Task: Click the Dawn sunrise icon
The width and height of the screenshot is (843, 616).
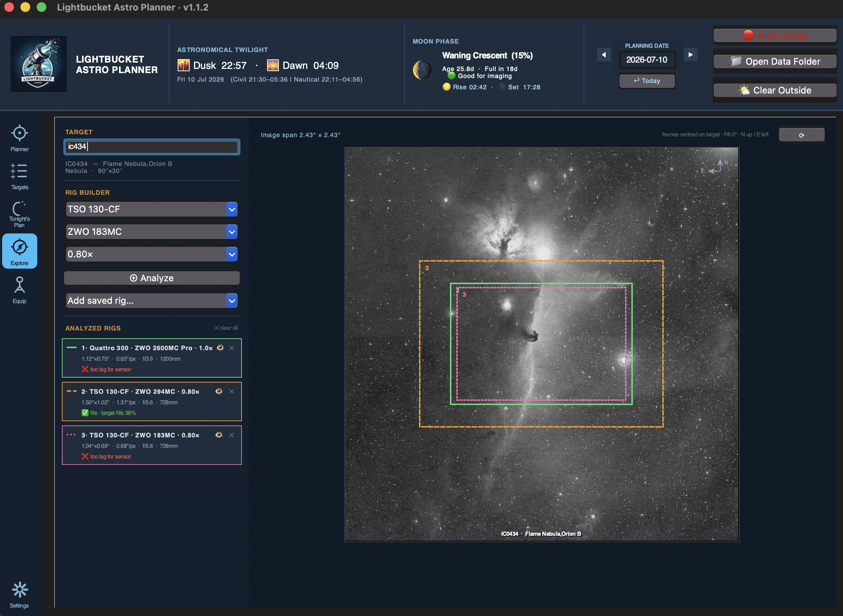Action: click(x=273, y=65)
